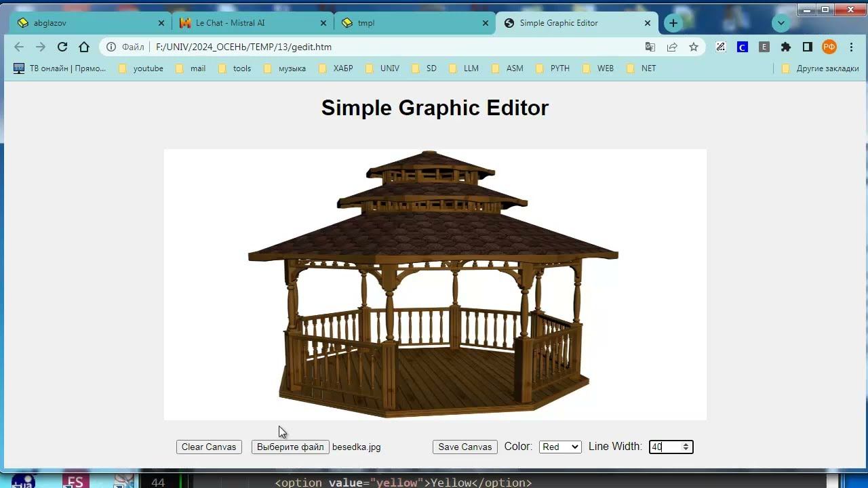Image resolution: width=868 pixels, height=488 pixels.
Task: Open the PYTH bookmark folder
Action: [553, 68]
